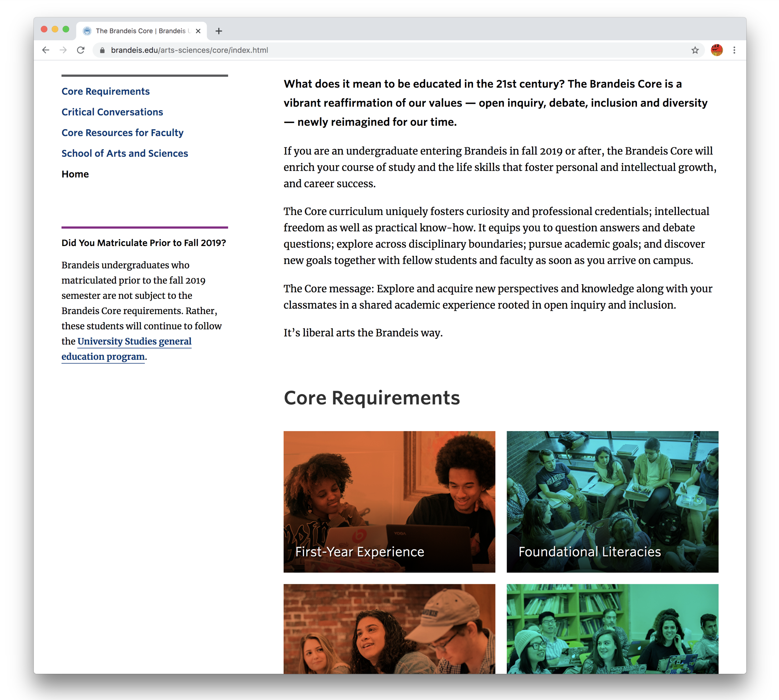The height and width of the screenshot is (700, 779).
Task: Open the Foundational Literacies tile
Action: 612,502
